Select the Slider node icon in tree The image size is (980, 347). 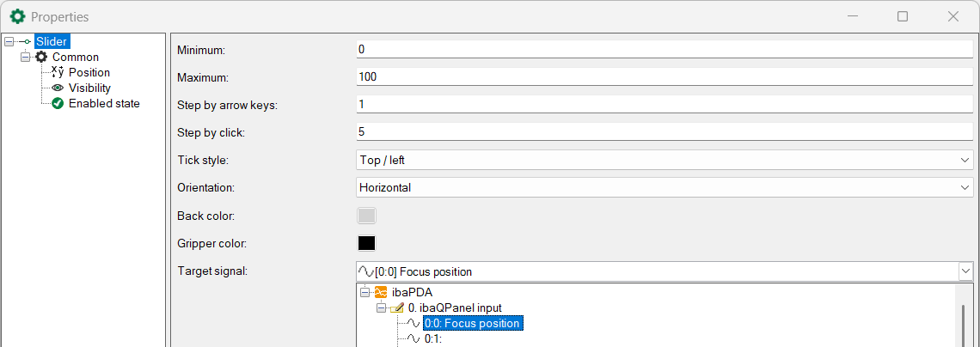click(25, 42)
